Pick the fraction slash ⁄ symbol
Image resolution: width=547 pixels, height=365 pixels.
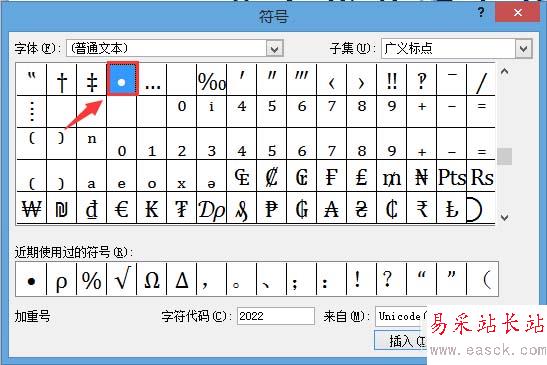point(481,80)
